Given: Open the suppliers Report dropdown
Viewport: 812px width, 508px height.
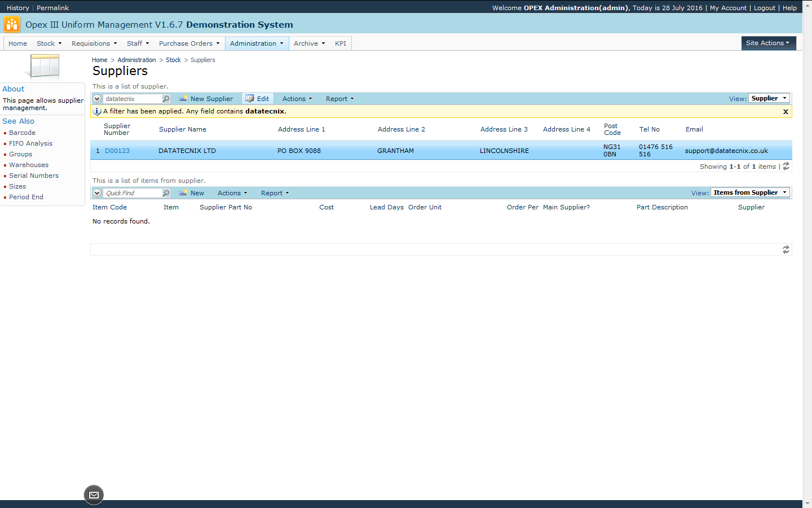Looking at the screenshot, I should [339, 99].
